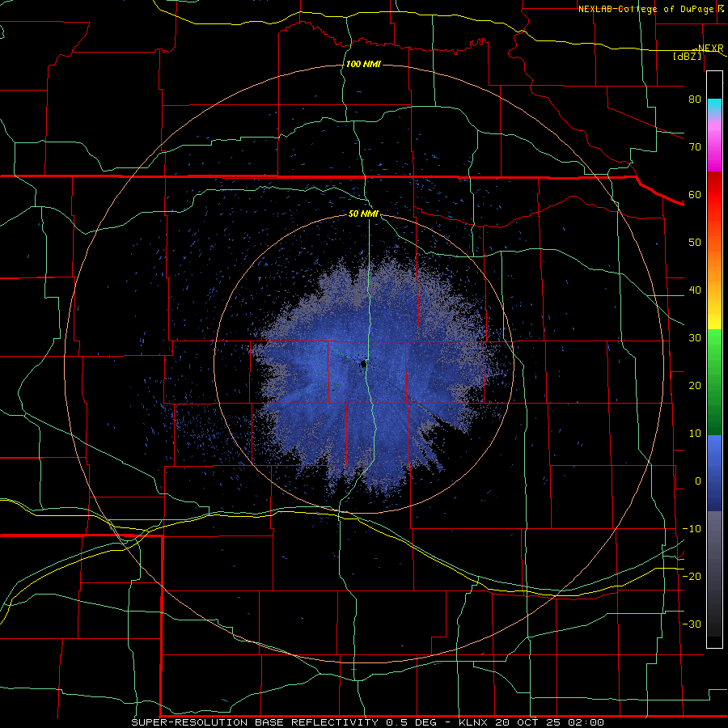Image resolution: width=728 pixels, height=728 pixels.
Task: Click the KLNX station identifier in the caption
Action: (x=473, y=722)
